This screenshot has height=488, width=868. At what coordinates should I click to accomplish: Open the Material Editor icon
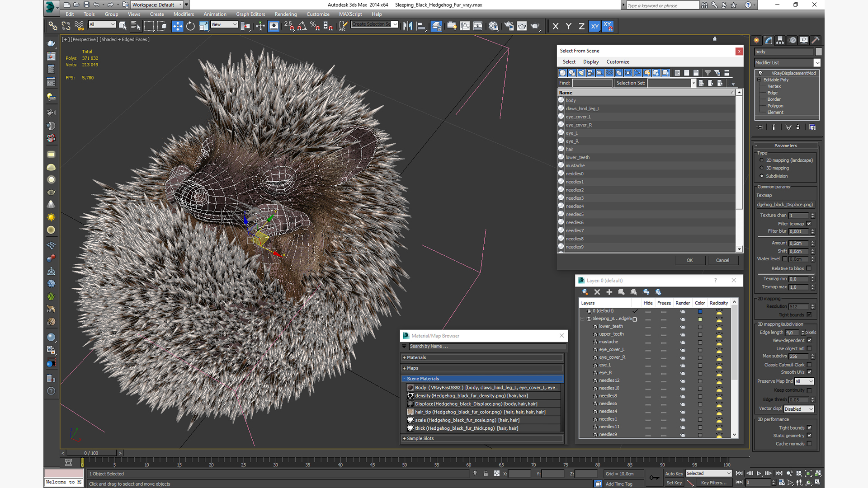(x=493, y=26)
